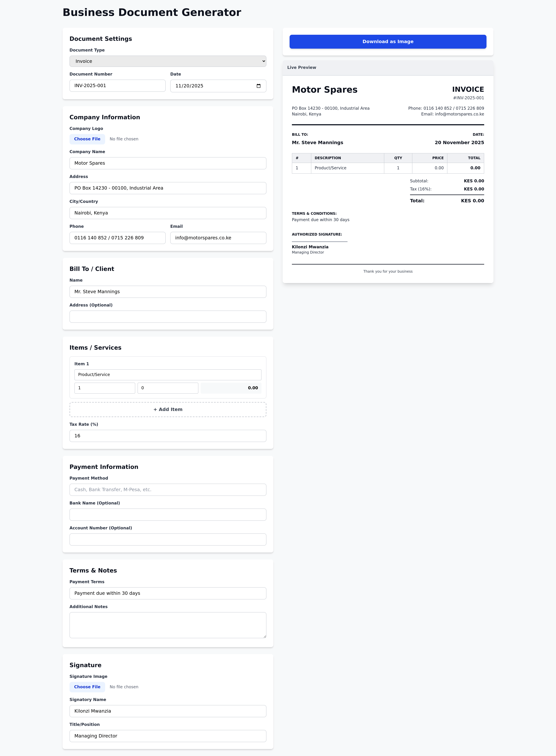Viewport: 556px width, 756px height.
Task: Click the + Add Item button
Action: tap(168, 409)
